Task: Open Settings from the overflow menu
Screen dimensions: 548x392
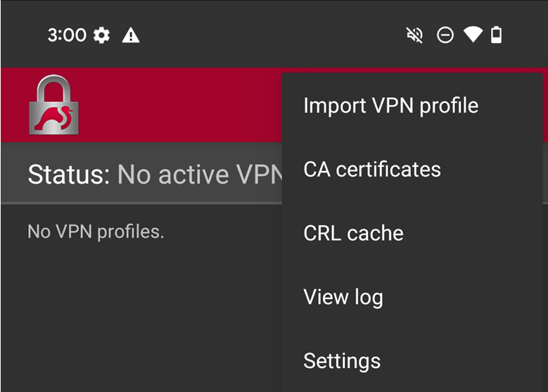Action: click(x=342, y=360)
